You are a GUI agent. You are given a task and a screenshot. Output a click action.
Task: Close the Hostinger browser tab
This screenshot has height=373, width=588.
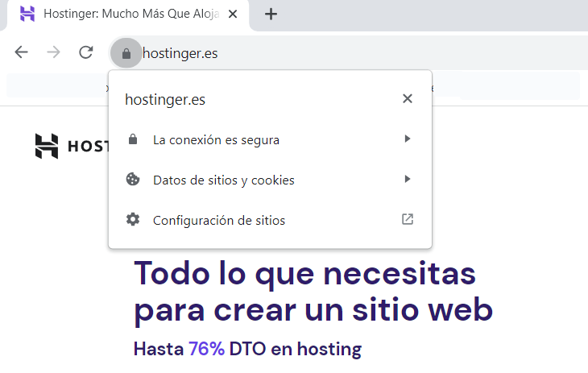(x=233, y=14)
